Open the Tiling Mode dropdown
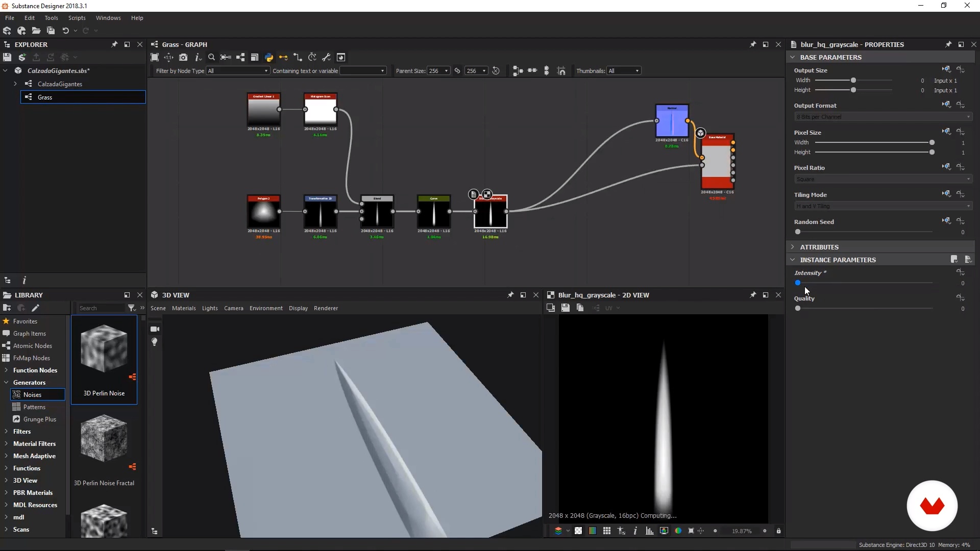Screen dimensions: 980x551 [883, 206]
